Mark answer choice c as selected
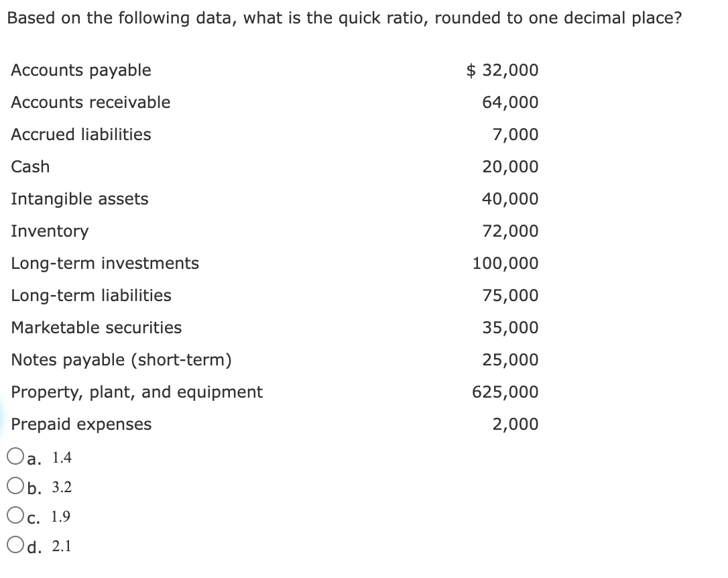Screen dimensions: 728x578 click(14, 516)
